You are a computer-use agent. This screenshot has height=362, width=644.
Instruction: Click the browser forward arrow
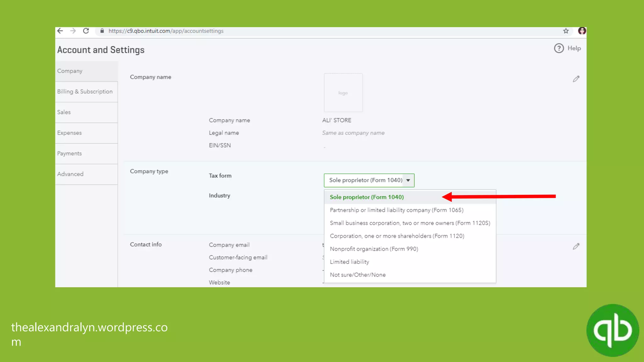(x=73, y=31)
